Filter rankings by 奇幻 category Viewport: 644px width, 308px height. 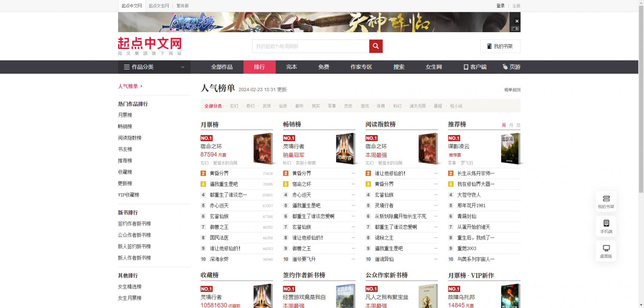pos(250,106)
